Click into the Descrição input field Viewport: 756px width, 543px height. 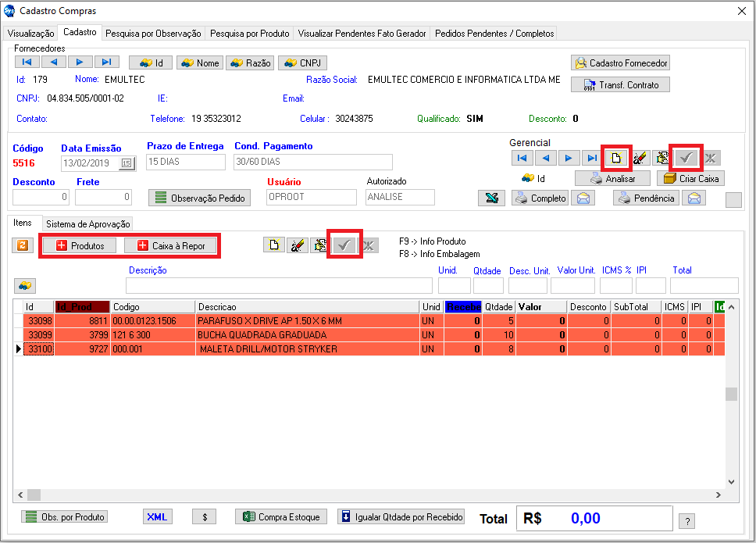point(278,286)
